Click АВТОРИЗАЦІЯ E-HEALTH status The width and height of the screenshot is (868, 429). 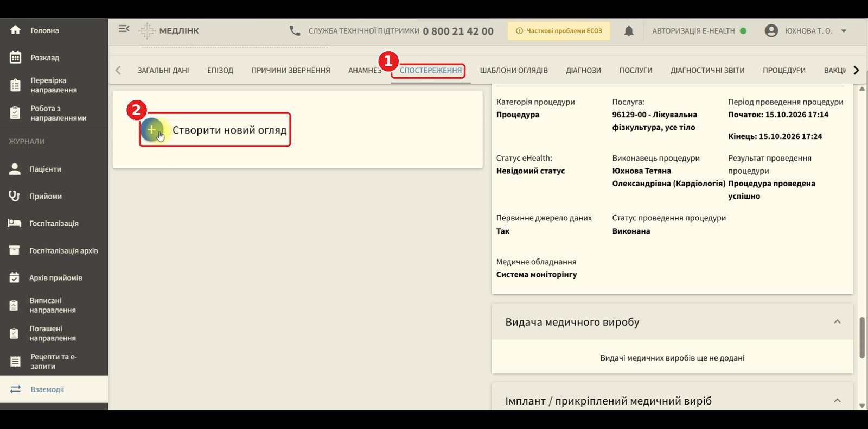click(699, 31)
